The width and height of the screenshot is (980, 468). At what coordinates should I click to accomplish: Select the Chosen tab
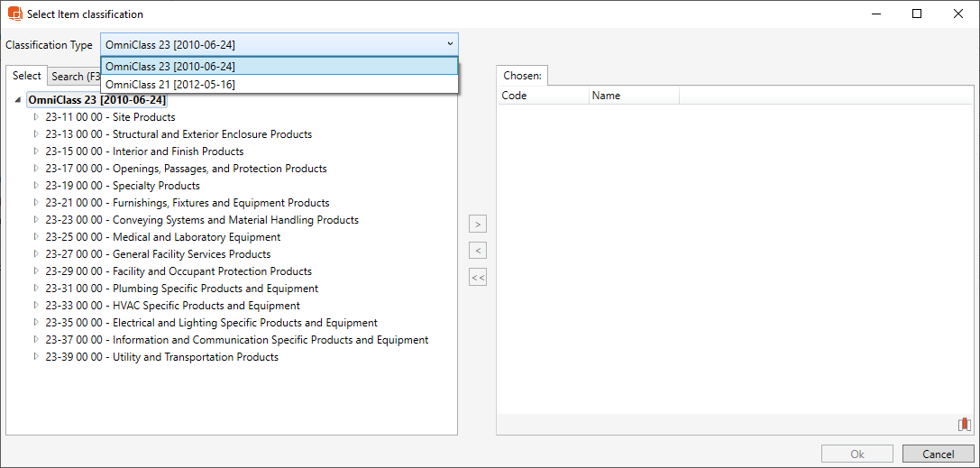tap(522, 76)
